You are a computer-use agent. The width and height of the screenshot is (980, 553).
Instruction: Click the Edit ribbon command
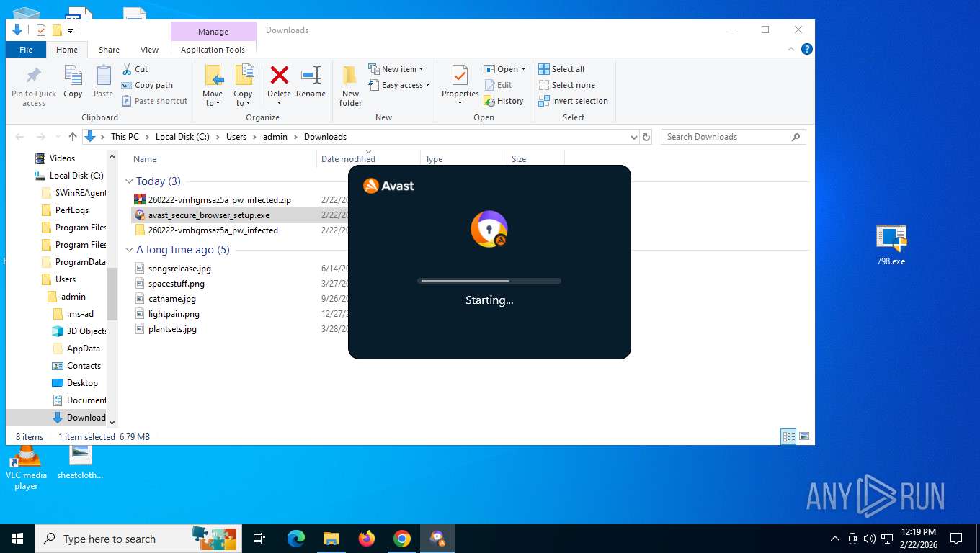point(497,85)
